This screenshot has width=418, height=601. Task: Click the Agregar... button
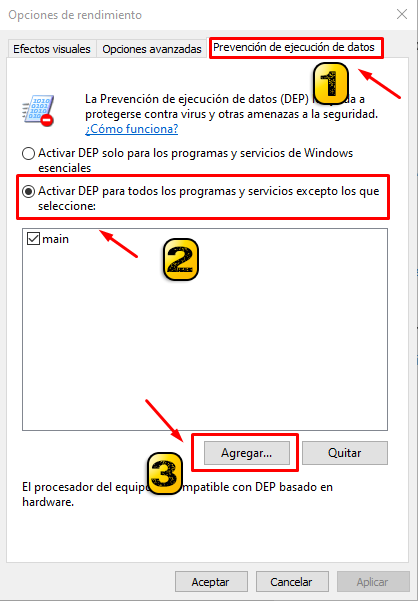[x=247, y=453]
